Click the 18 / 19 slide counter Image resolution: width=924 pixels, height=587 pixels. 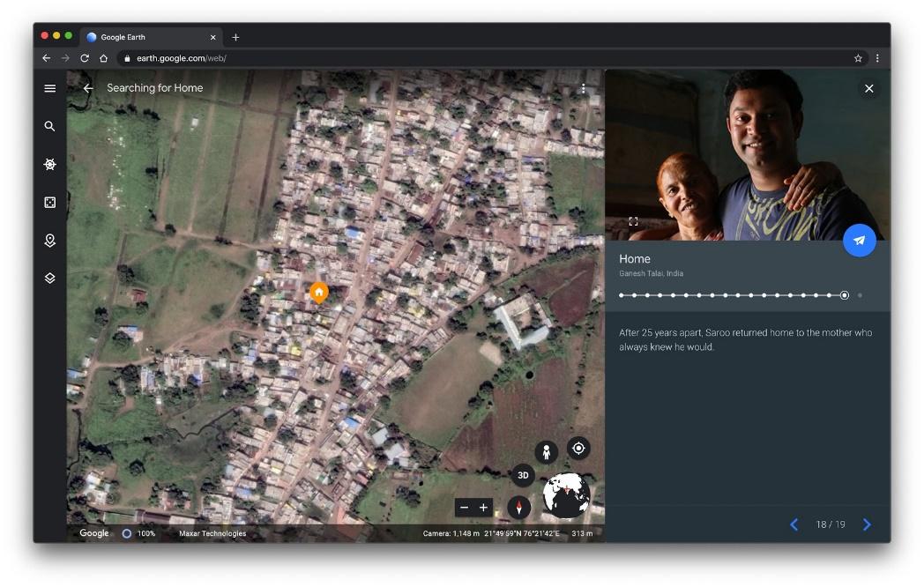pyautogui.click(x=831, y=524)
